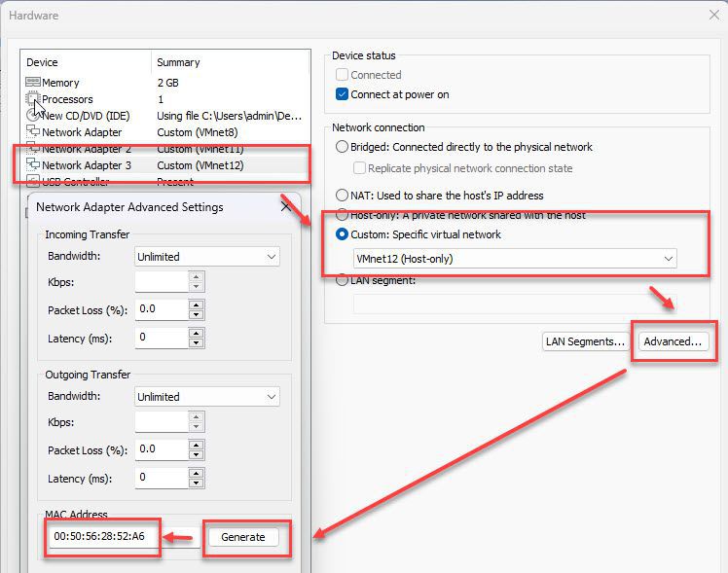This screenshot has height=573, width=728.
Task: Increase Incoming Packet Loss with up arrow
Action: [x=197, y=304]
